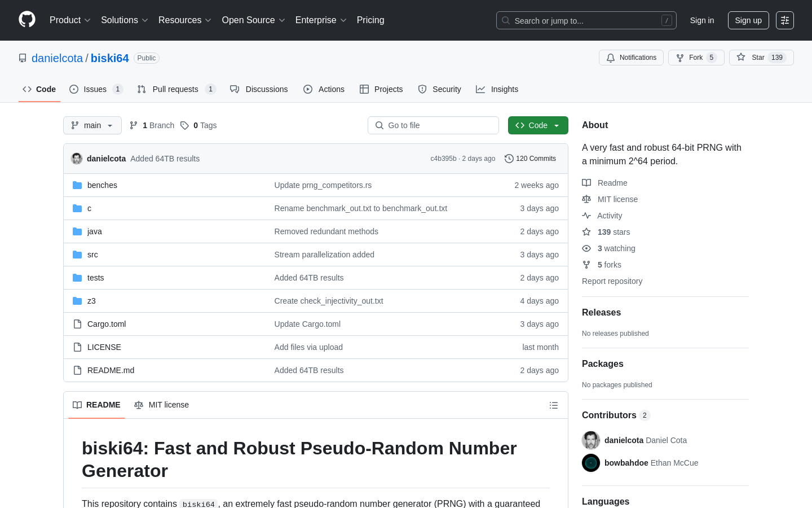Click the book icon beside Readme
The image size is (812, 508).
click(x=586, y=183)
